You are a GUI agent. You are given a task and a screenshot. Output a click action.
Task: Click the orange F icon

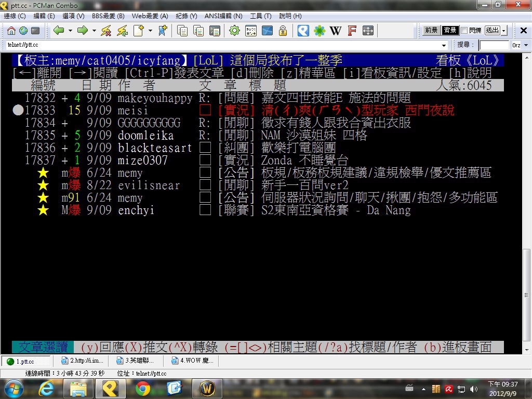pyautogui.click(x=352, y=31)
